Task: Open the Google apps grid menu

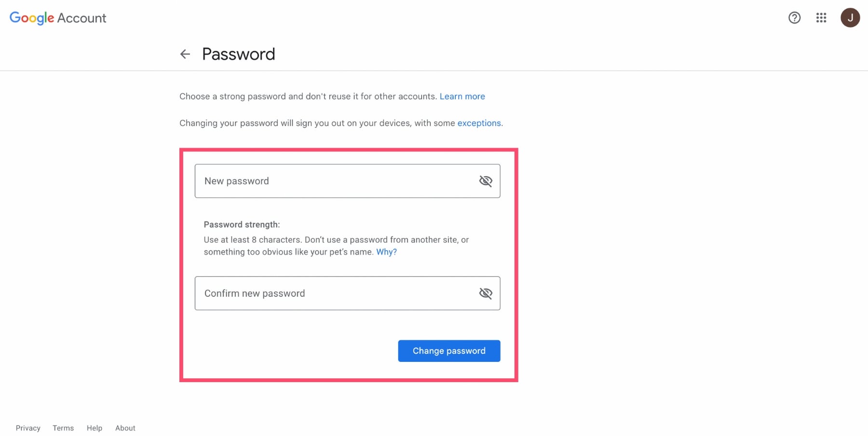Action: (821, 18)
